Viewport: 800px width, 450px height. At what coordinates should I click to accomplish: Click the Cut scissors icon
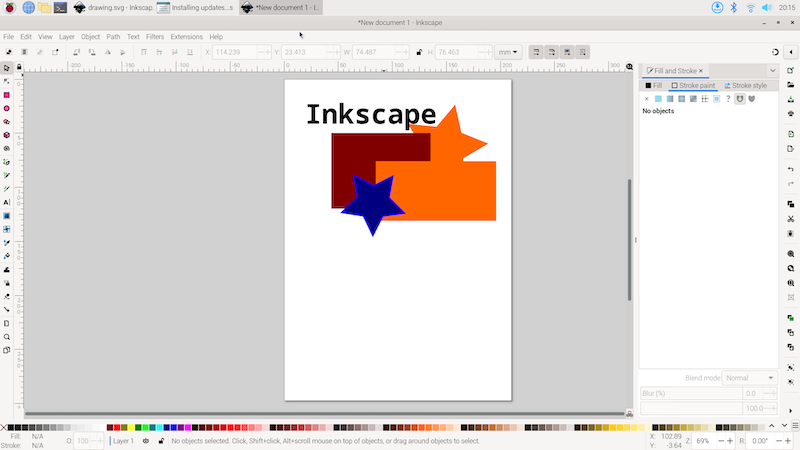click(791, 219)
